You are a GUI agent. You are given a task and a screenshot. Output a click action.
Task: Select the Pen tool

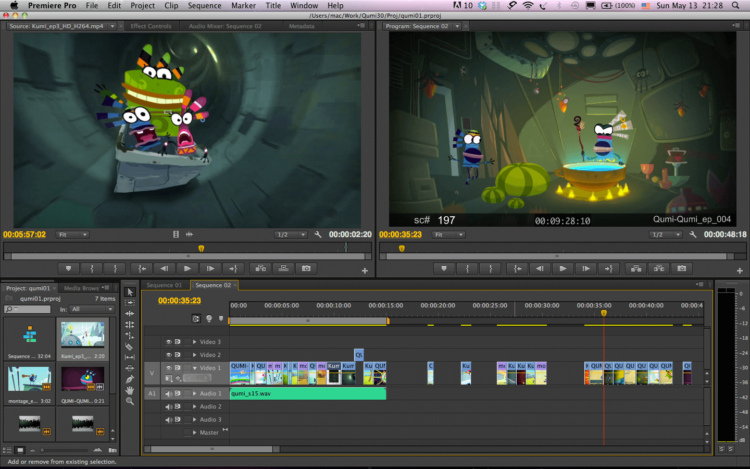point(130,379)
